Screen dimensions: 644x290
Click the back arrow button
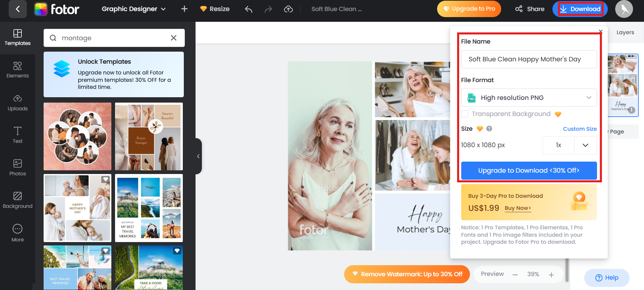point(18,9)
